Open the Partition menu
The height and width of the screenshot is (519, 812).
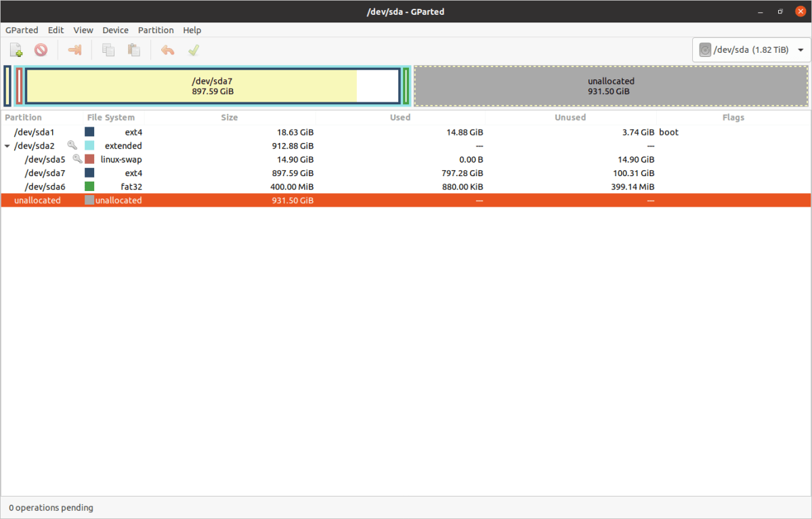(x=156, y=30)
